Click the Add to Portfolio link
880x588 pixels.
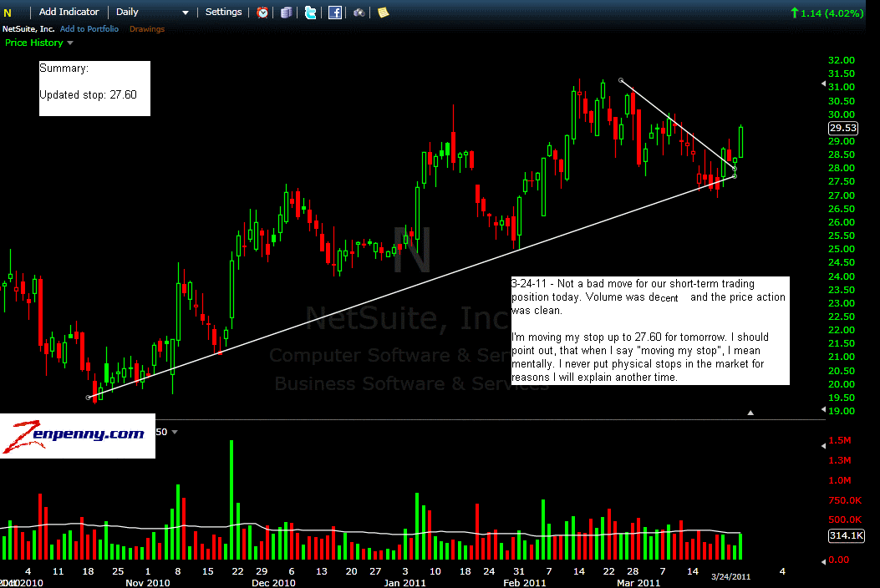89,28
